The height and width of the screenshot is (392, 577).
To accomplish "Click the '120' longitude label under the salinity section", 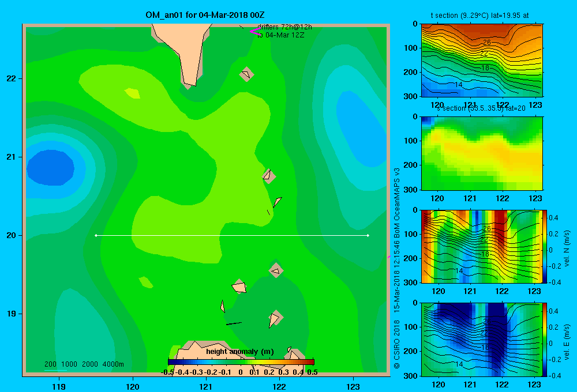I will click(x=437, y=198).
